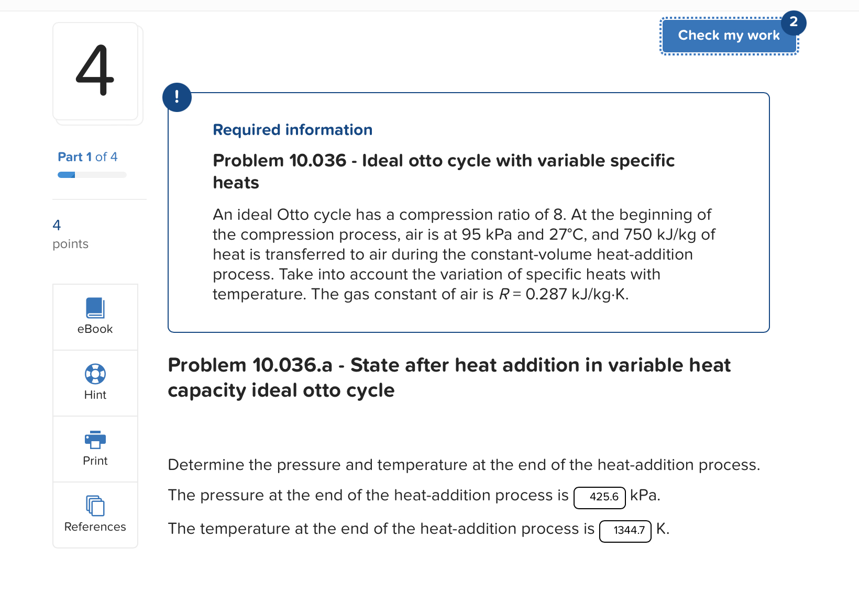Select the printer graphic in sidebar

click(95, 440)
